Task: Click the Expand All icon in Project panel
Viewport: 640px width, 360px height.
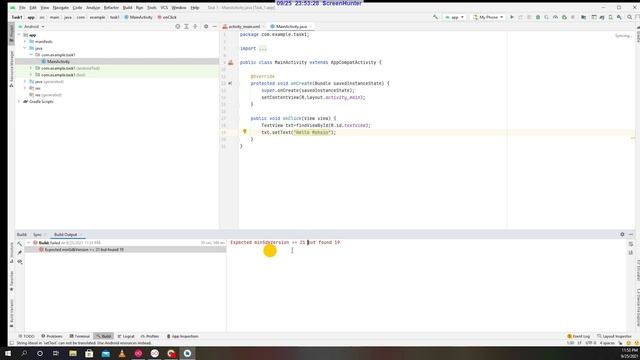Action: pyautogui.click(x=187, y=27)
